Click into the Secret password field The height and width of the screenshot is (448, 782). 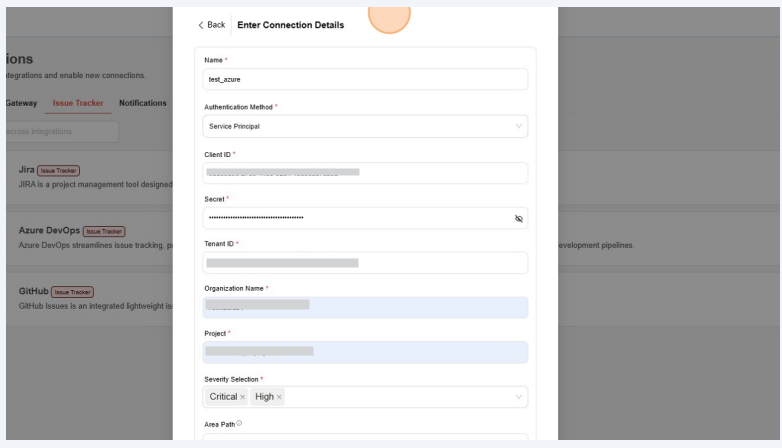pos(355,218)
